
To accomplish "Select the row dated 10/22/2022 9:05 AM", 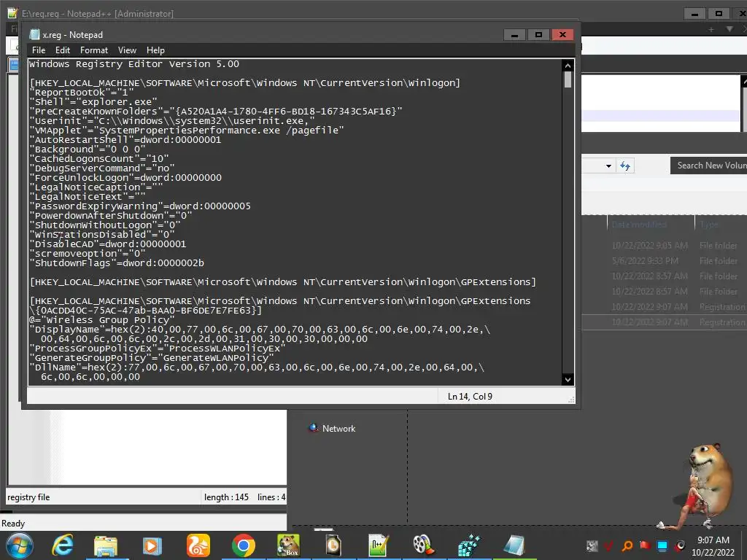I will tap(664, 246).
